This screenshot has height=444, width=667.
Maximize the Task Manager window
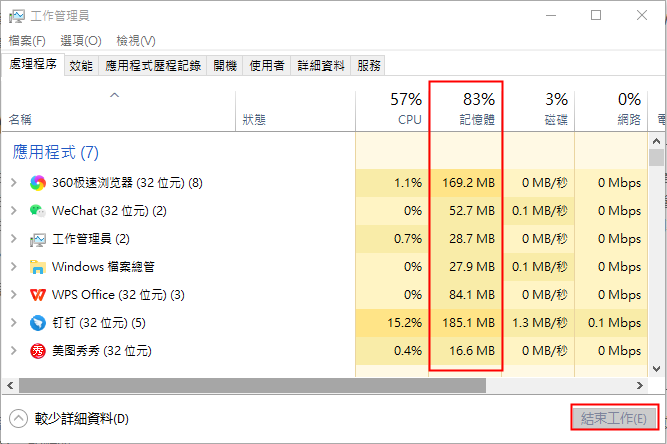[596, 15]
